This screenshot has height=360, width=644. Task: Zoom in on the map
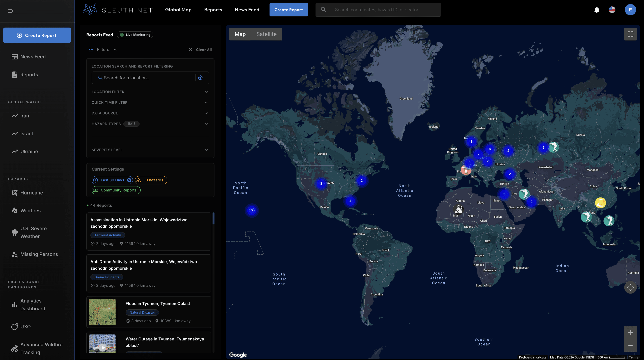point(630,333)
